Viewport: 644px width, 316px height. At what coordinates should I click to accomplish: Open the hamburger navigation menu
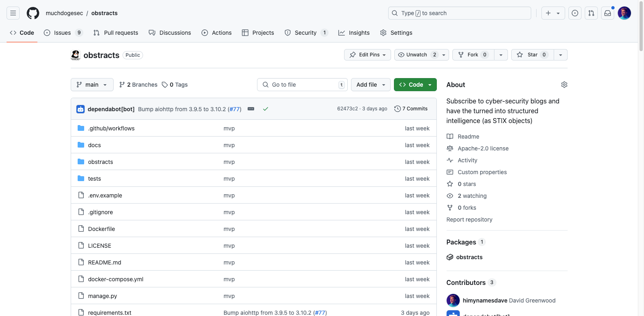click(13, 13)
